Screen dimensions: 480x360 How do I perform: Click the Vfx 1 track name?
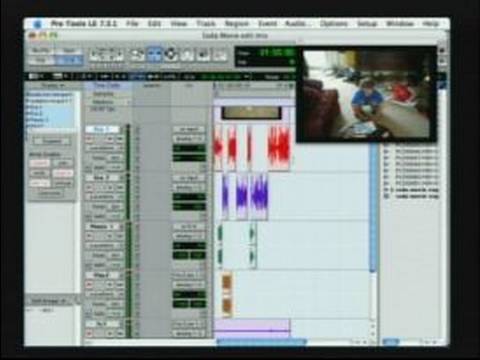coord(102,275)
